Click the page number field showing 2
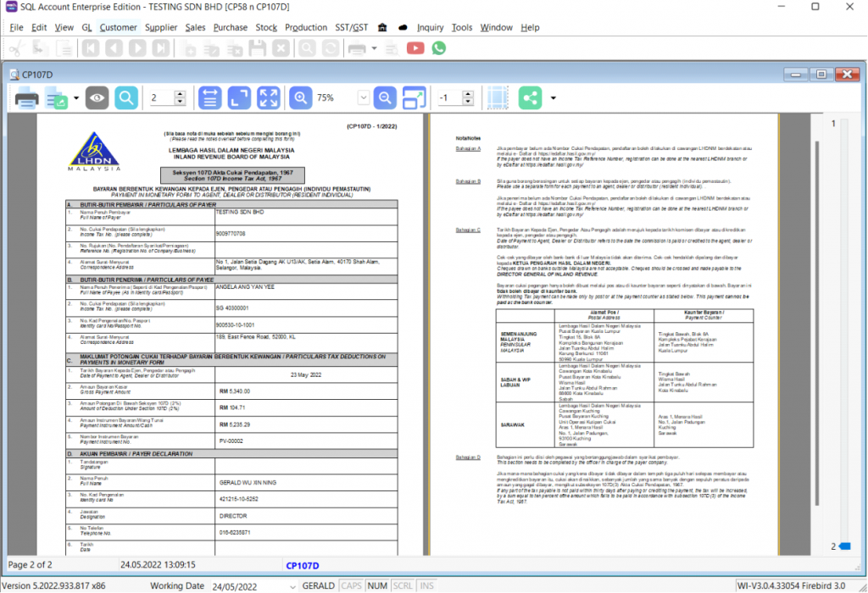 point(162,98)
